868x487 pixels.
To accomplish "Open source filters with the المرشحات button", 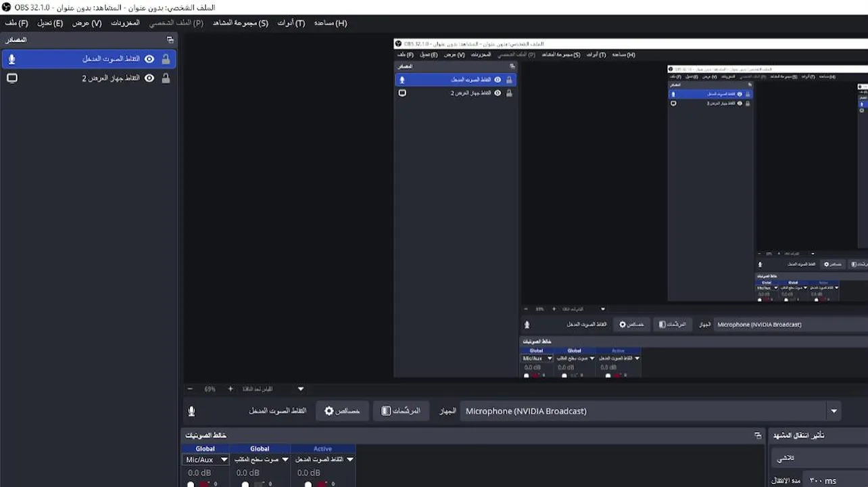I will pos(401,411).
